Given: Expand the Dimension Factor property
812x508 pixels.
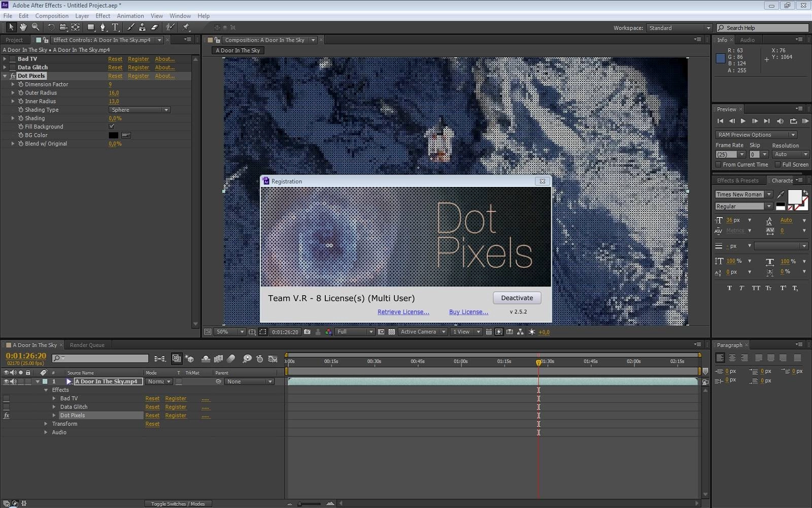Looking at the screenshot, I should [13, 84].
